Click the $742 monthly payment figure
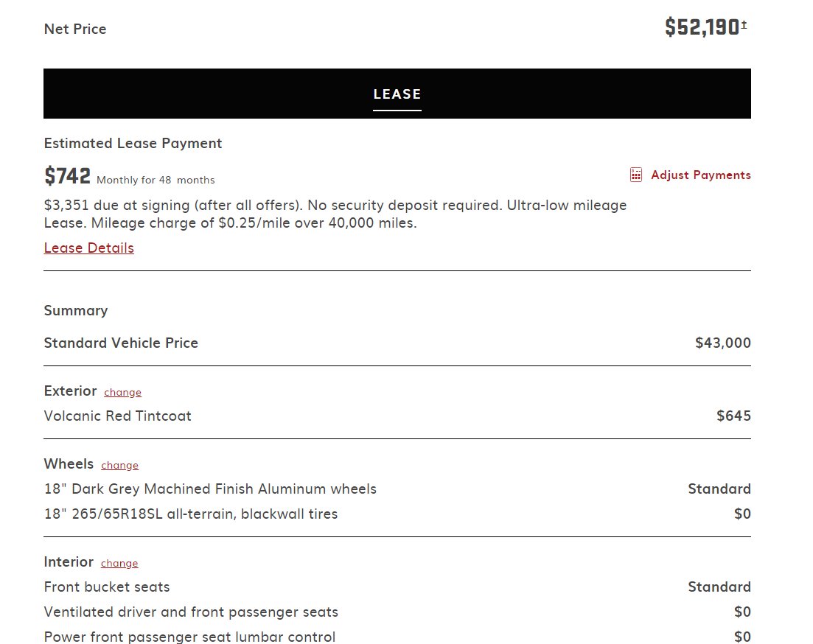Image resolution: width=813 pixels, height=644 pixels. (67, 176)
